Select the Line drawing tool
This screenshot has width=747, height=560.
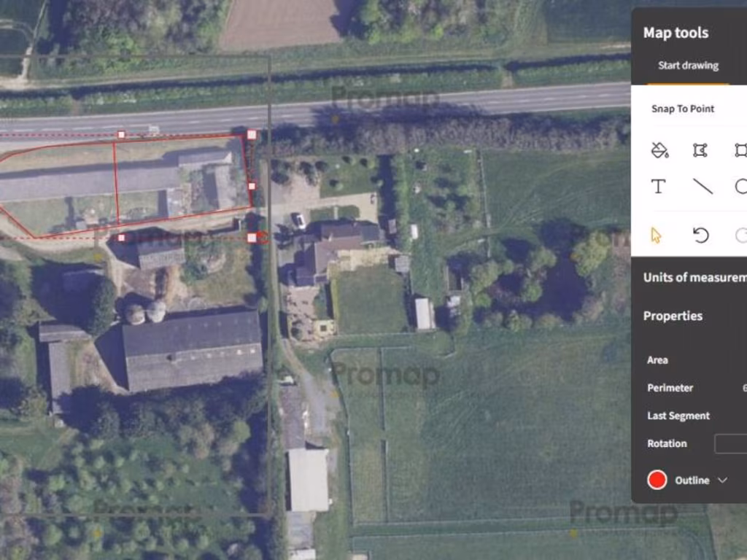[703, 186]
